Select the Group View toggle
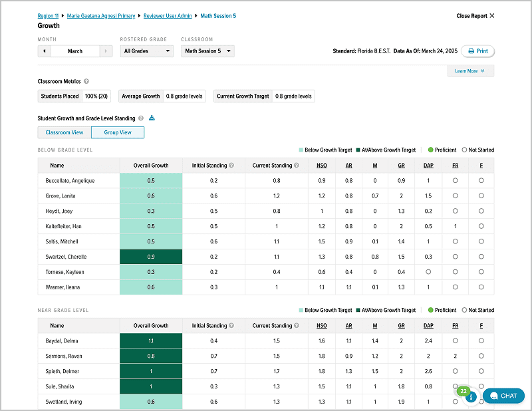This screenshot has height=411, width=532. (118, 132)
